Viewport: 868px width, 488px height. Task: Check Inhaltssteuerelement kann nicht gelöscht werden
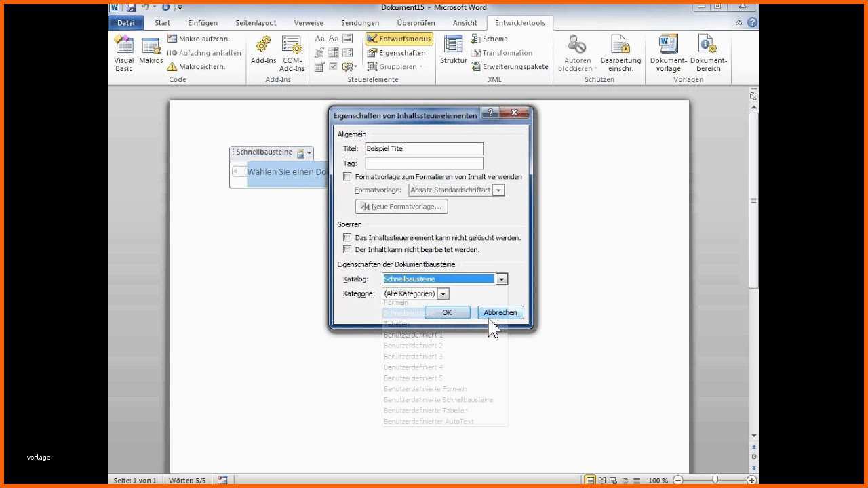347,237
